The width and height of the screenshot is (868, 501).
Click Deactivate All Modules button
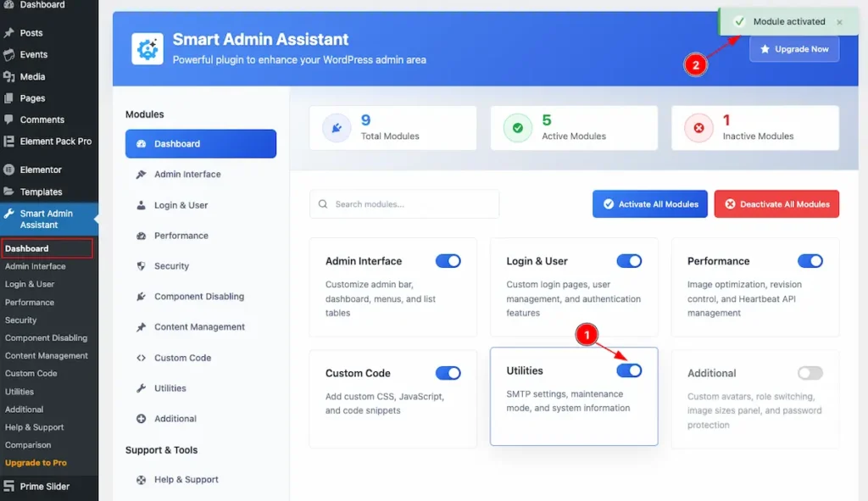coord(776,203)
